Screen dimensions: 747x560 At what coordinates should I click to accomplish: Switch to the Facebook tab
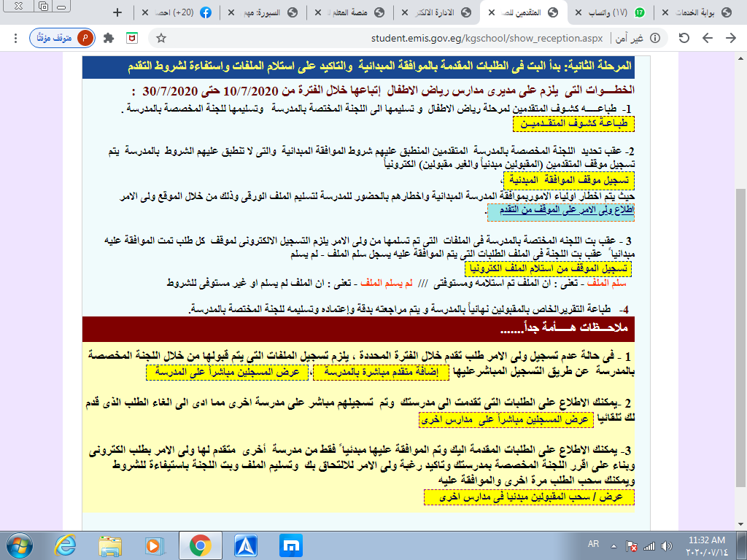click(177, 12)
